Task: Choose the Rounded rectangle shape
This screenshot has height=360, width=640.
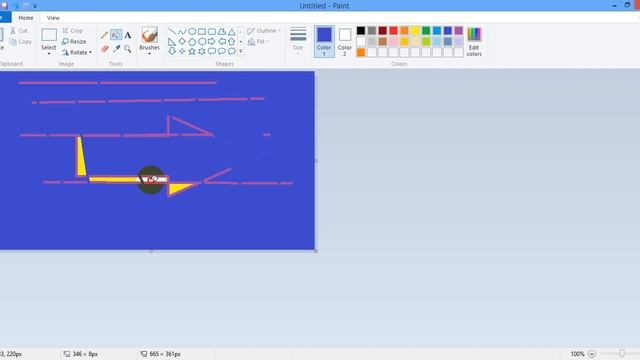Action: [212, 31]
